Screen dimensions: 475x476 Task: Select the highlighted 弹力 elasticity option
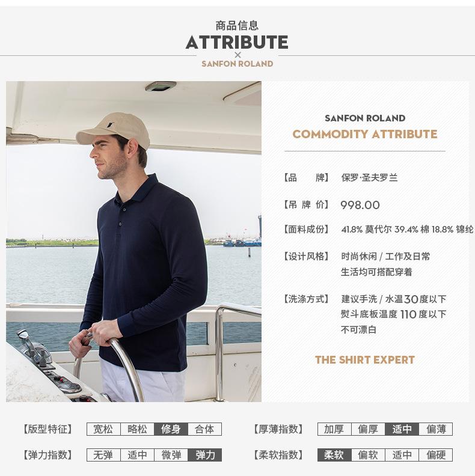click(204, 455)
